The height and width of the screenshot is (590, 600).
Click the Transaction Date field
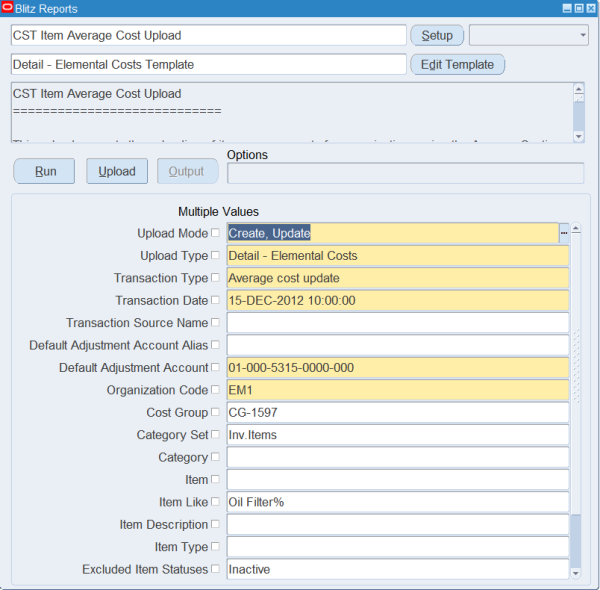(398, 300)
